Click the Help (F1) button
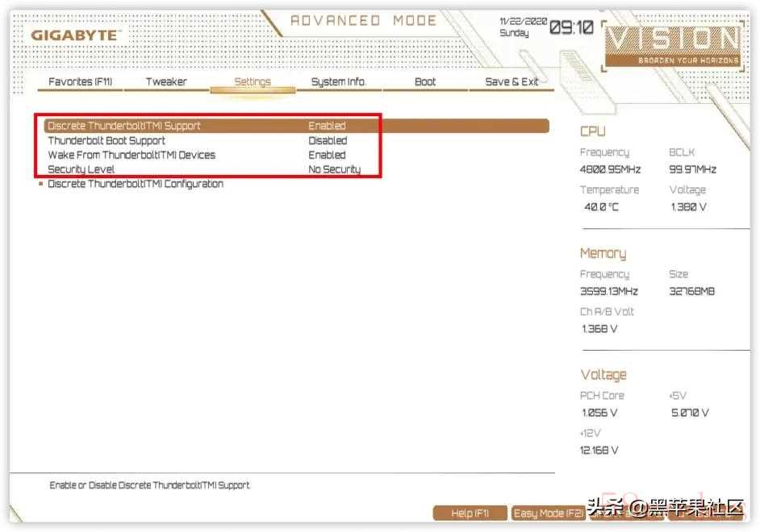Screen dimensions: 760x532 tap(470, 513)
